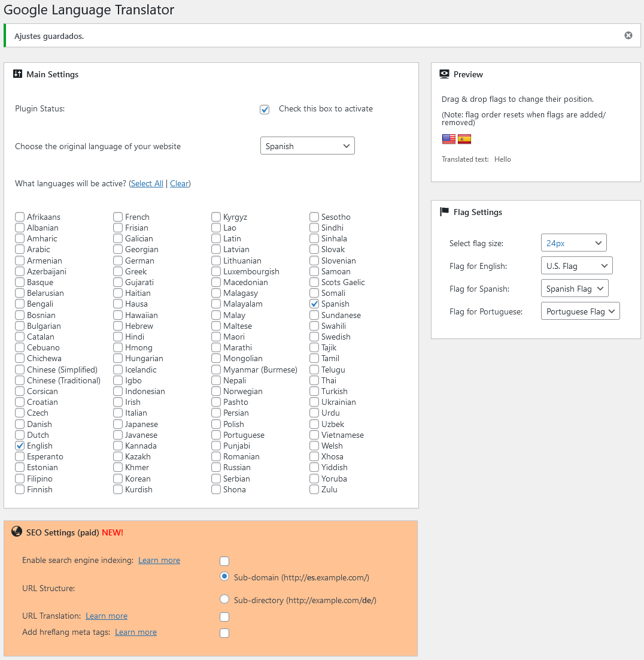Uncheck the plugin activation checkbox
Viewport: 644px width, 660px height.
(x=265, y=109)
